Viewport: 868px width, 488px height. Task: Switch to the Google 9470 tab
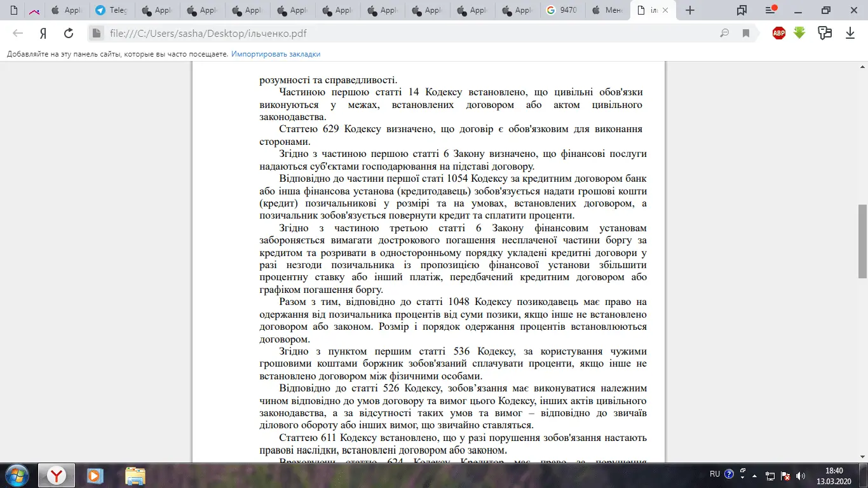[x=562, y=10]
